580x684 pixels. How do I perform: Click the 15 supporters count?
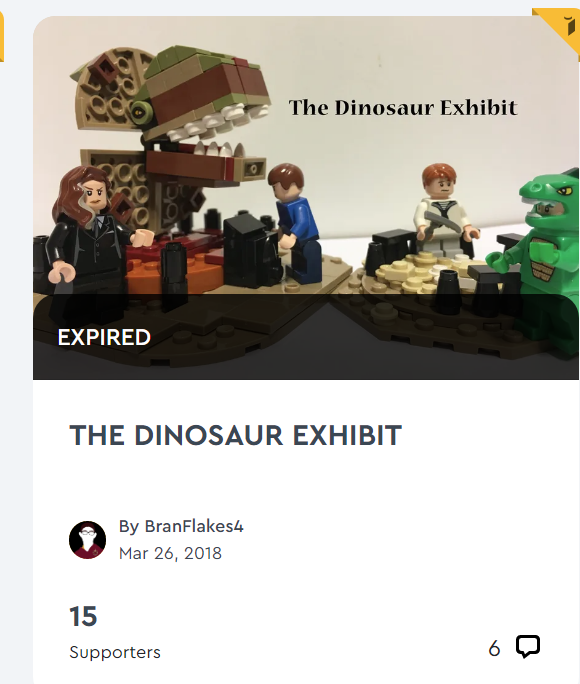(83, 616)
